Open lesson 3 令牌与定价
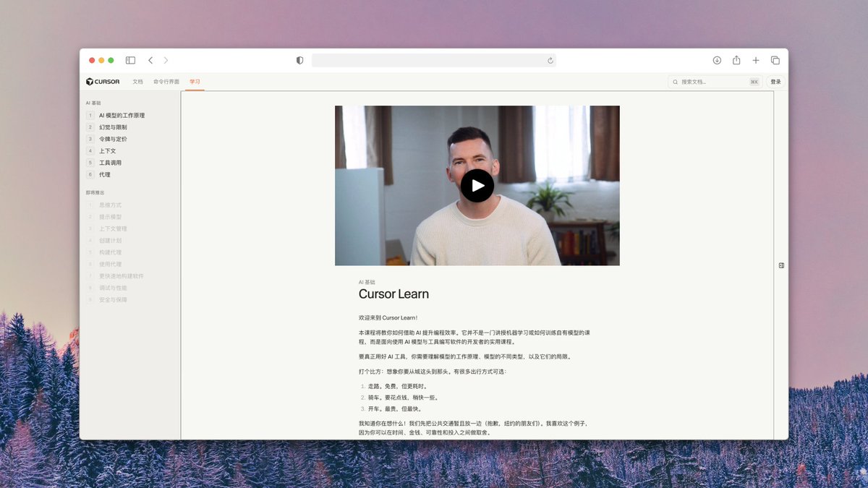 [113, 139]
